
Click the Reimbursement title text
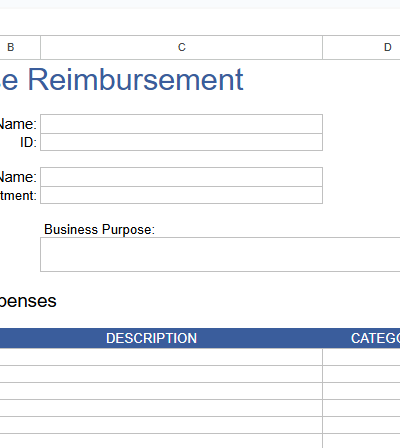135,80
